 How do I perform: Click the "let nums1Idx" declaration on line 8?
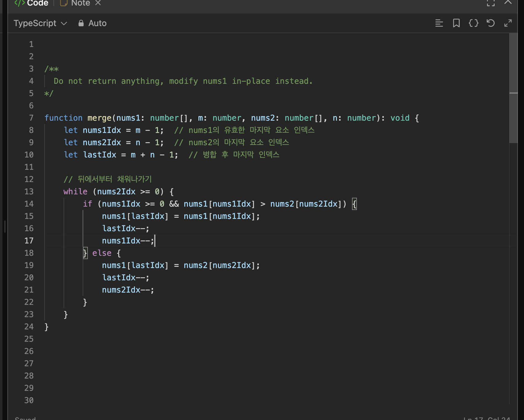(x=92, y=130)
